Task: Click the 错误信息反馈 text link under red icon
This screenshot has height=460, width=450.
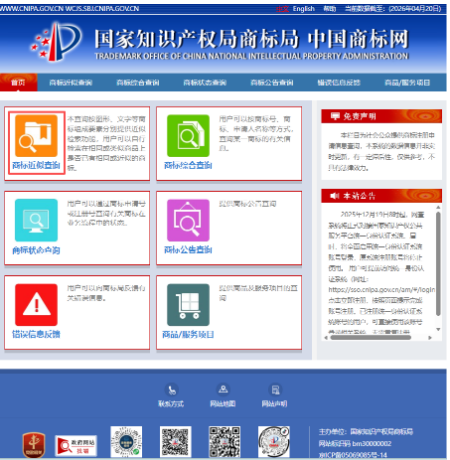Action: click(36, 334)
